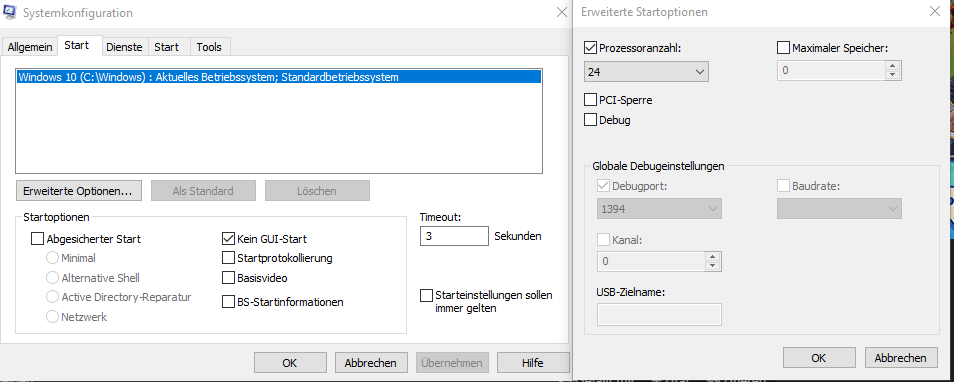Enable the PCI-Sperre checkbox
The height and width of the screenshot is (382, 954).
pos(590,100)
